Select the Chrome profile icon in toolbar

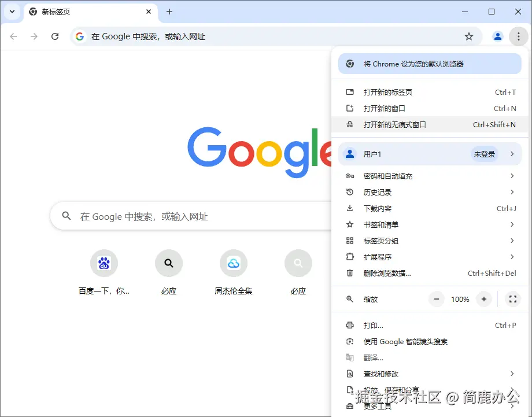click(497, 36)
